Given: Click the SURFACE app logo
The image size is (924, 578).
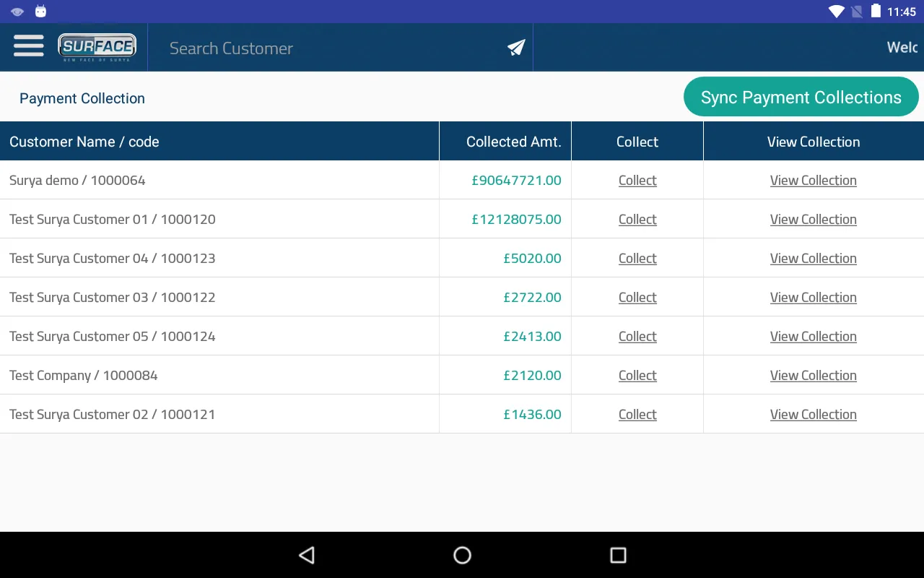Looking at the screenshot, I should point(97,46).
